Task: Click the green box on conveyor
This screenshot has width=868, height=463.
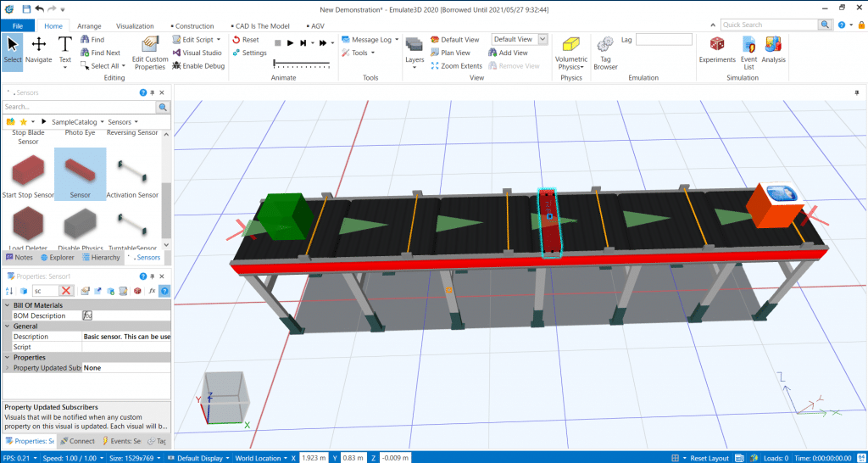Action: click(287, 216)
